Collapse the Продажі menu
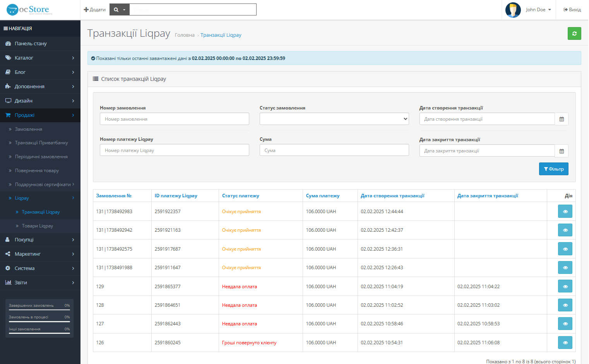The image size is (589, 364). coord(40,115)
